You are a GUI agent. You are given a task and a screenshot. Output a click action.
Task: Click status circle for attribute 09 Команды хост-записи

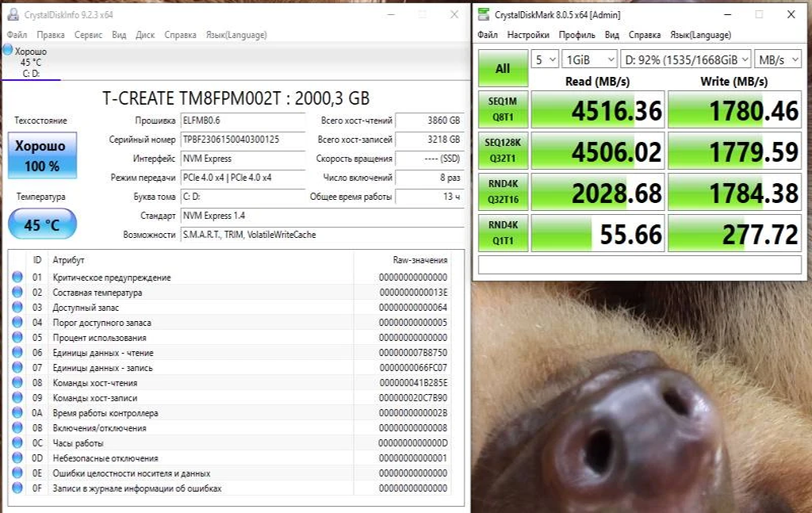click(17, 397)
